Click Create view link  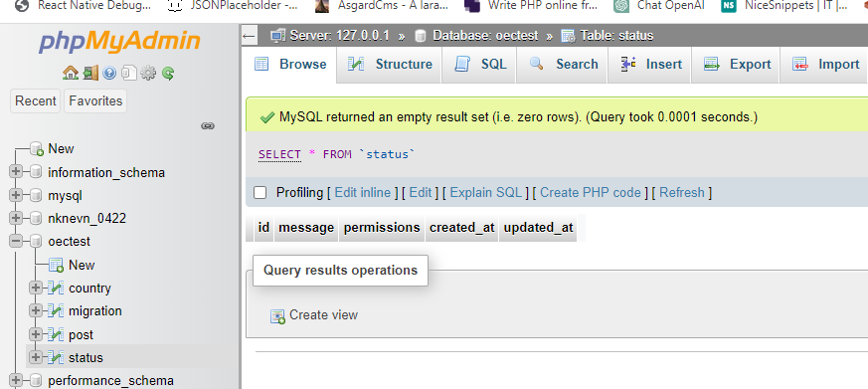(x=324, y=315)
